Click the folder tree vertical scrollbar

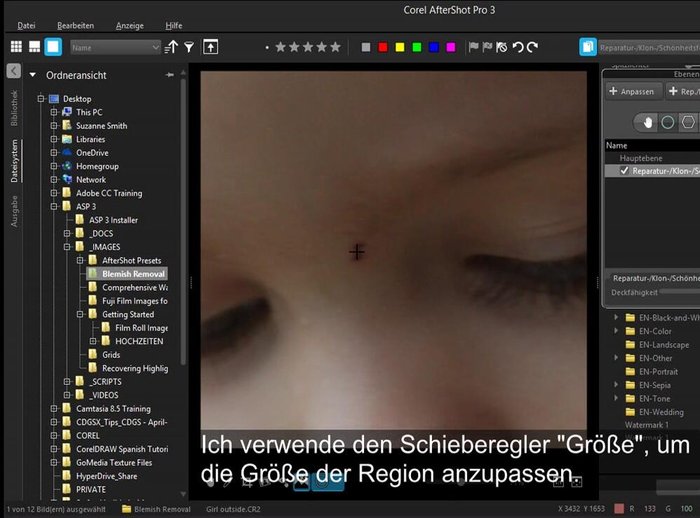tap(183, 221)
